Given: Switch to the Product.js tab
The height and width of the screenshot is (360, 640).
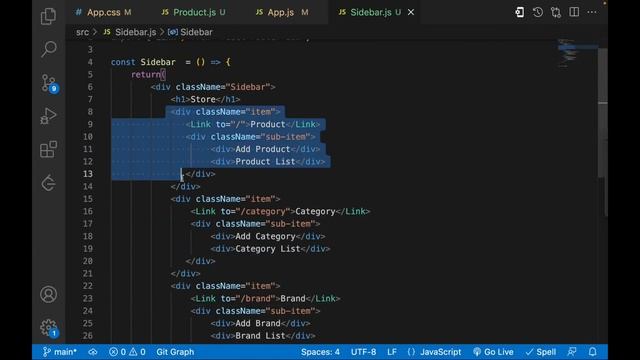Looking at the screenshot, I should 193,12.
